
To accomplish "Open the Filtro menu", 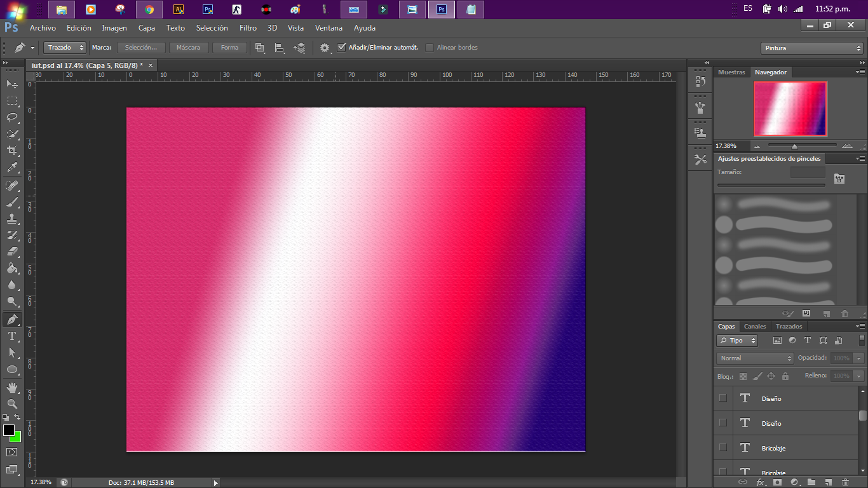I will [248, 28].
